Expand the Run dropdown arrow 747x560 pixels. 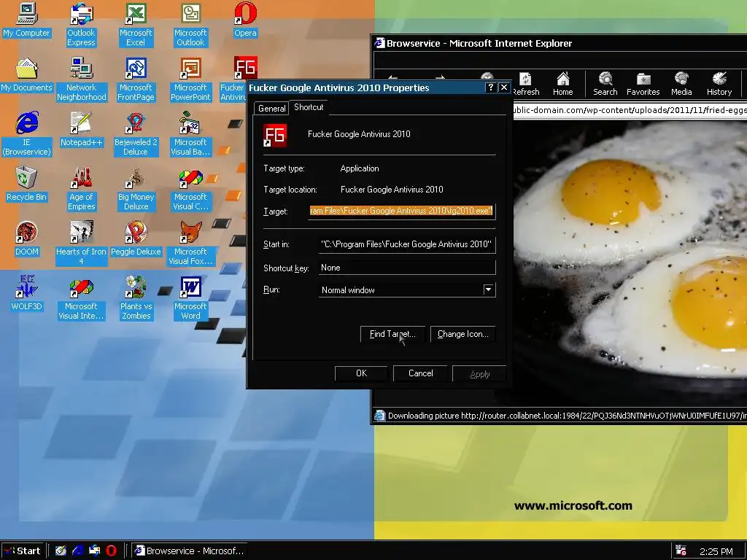[x=488, y=289]
